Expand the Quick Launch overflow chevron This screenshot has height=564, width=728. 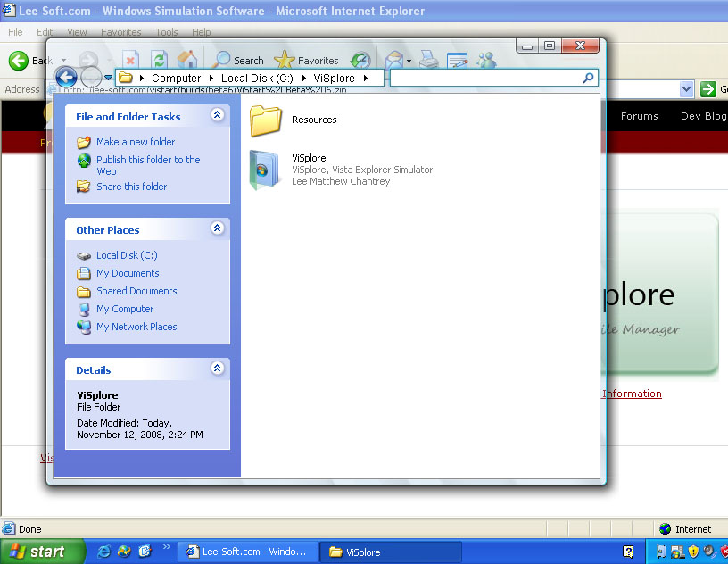tap(166, 547)
